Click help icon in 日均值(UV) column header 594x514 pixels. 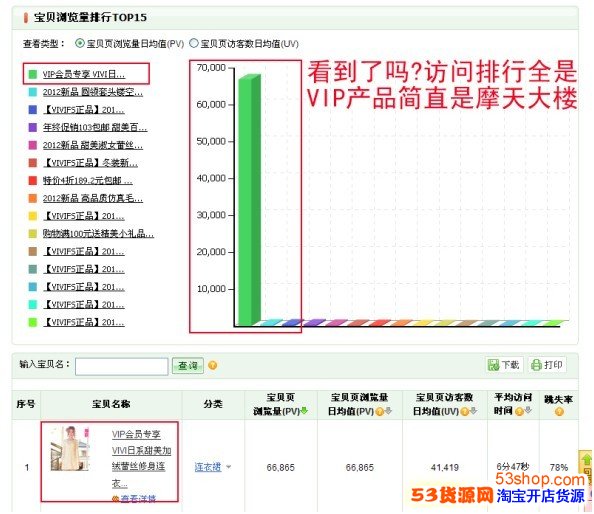click(x=464, y=411)
